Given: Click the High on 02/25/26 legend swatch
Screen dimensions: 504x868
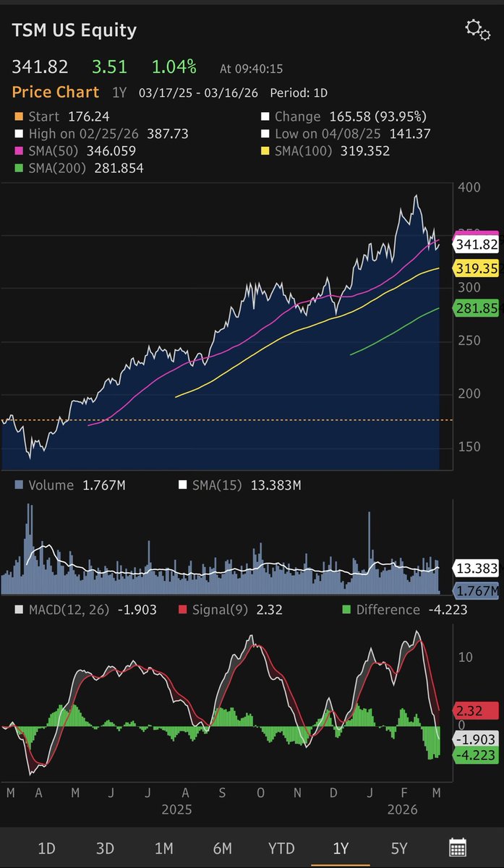Looking at the screenshot, I should point(17,134).
